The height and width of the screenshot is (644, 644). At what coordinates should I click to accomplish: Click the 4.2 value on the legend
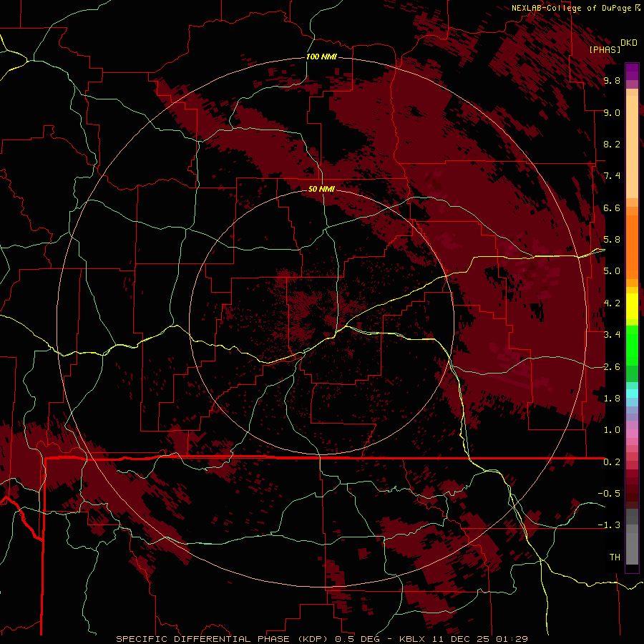coord(612,303)
